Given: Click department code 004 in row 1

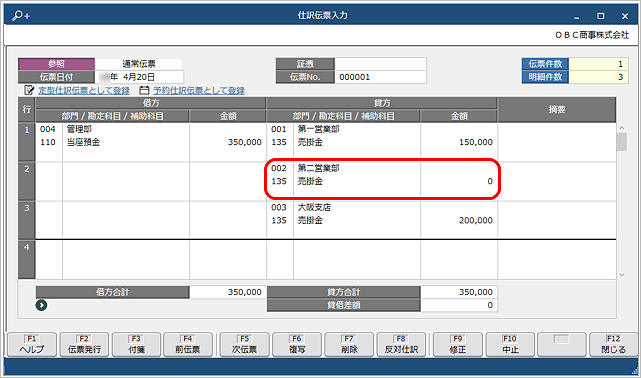Looking at the screenshot, I should [47, 129].
